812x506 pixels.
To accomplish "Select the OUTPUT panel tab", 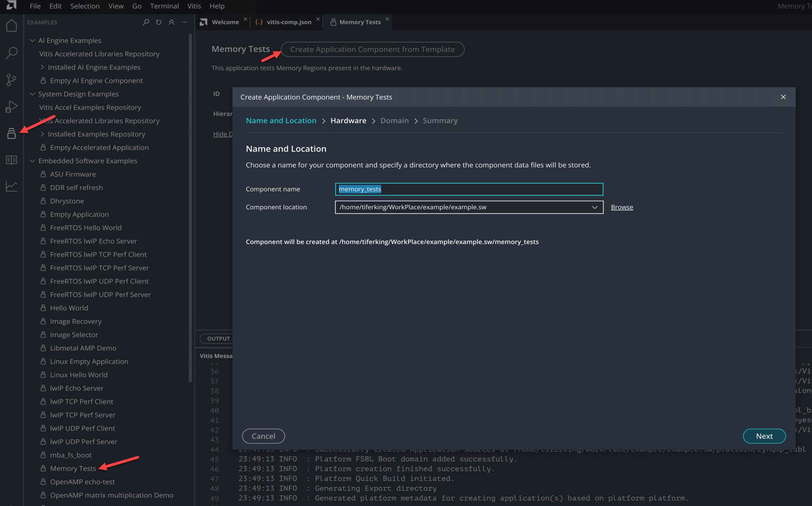I will pyautogui.click(x=219, y=339).
